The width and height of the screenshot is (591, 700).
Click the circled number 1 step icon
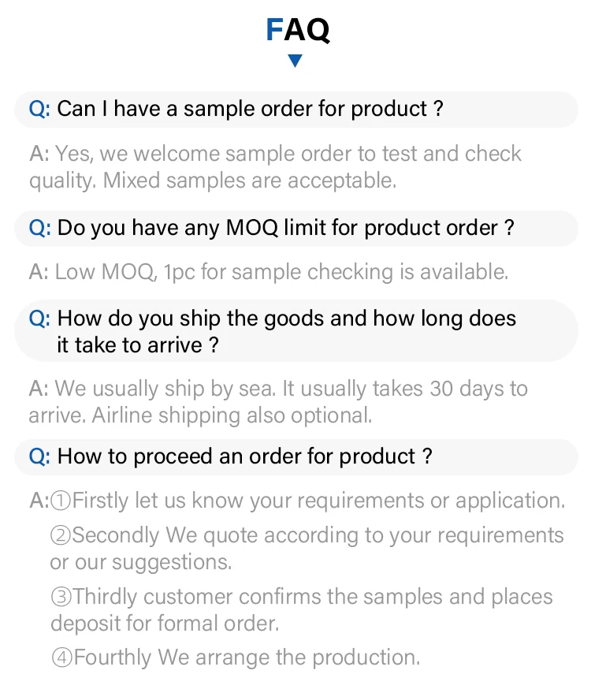click(x=61, y=501)
